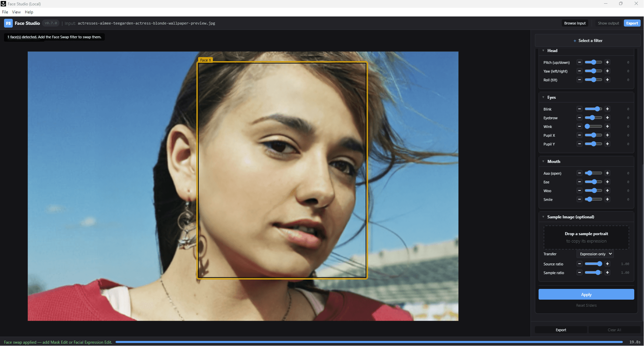
Task: Click Show output button
Action: coord(608,23)
